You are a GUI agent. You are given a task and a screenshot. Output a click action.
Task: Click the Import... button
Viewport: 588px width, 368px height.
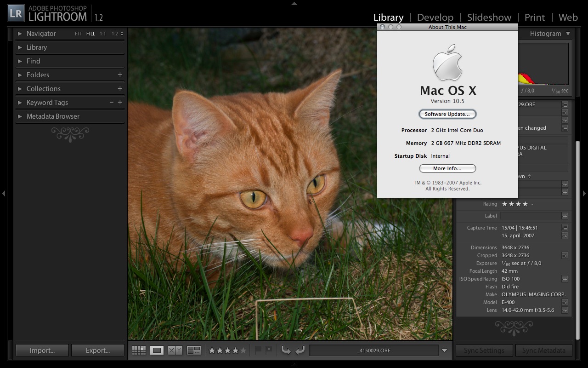coord(42,351)
